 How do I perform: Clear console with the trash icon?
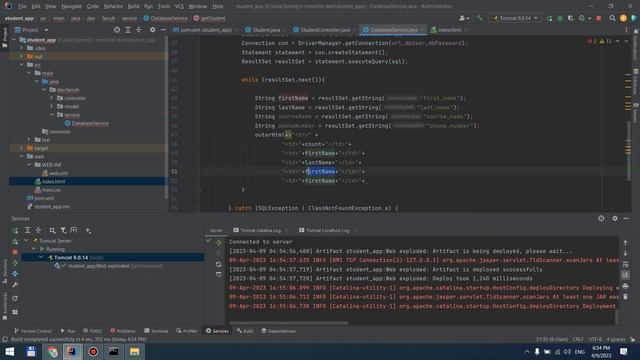[x=625, y=297]
